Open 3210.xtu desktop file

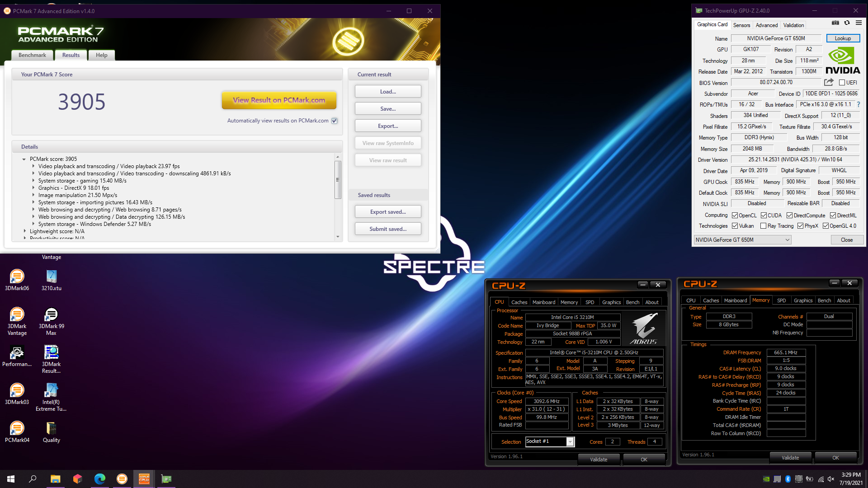point(51,280)
